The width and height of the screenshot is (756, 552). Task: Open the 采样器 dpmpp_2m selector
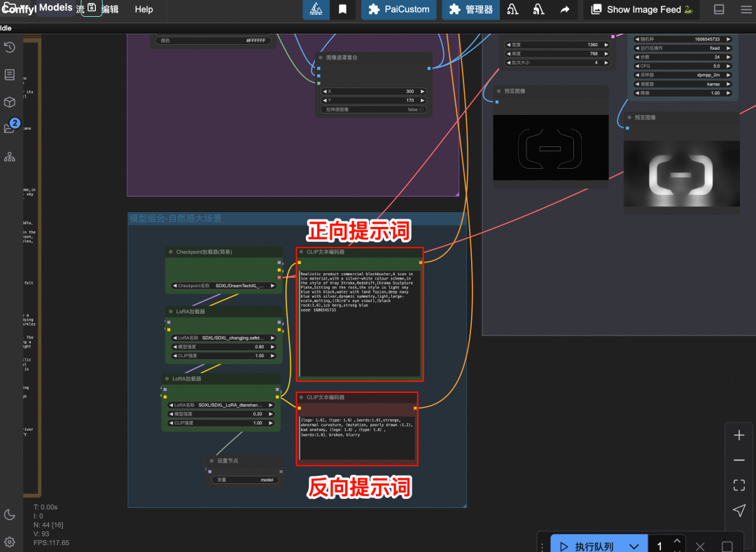pos(684,75)
